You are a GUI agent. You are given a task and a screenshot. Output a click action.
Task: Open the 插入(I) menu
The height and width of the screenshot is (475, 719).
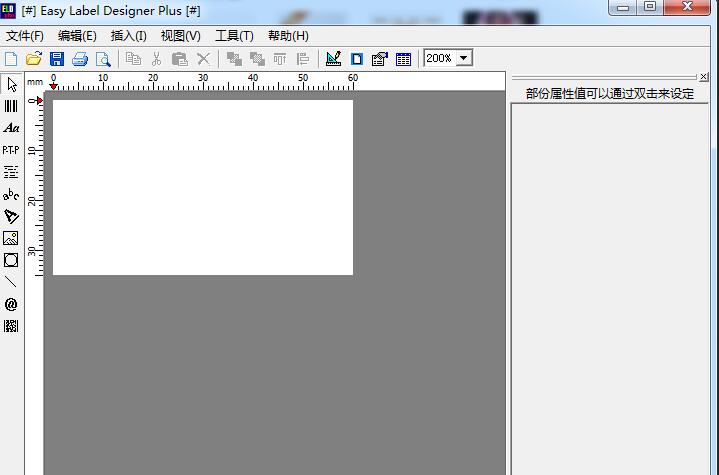128,36
